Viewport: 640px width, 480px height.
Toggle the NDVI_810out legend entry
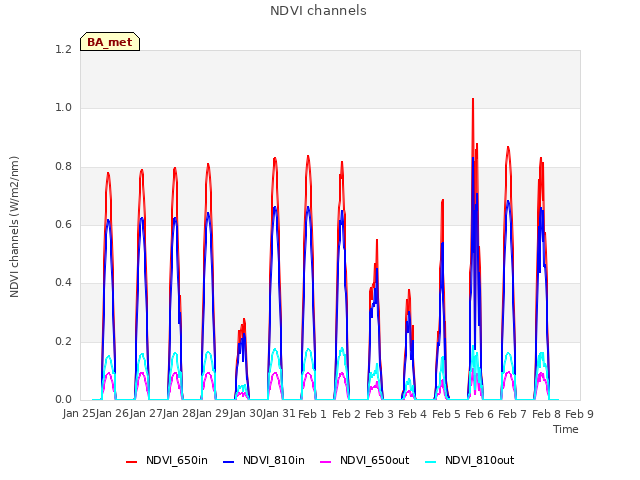point(469,460)
